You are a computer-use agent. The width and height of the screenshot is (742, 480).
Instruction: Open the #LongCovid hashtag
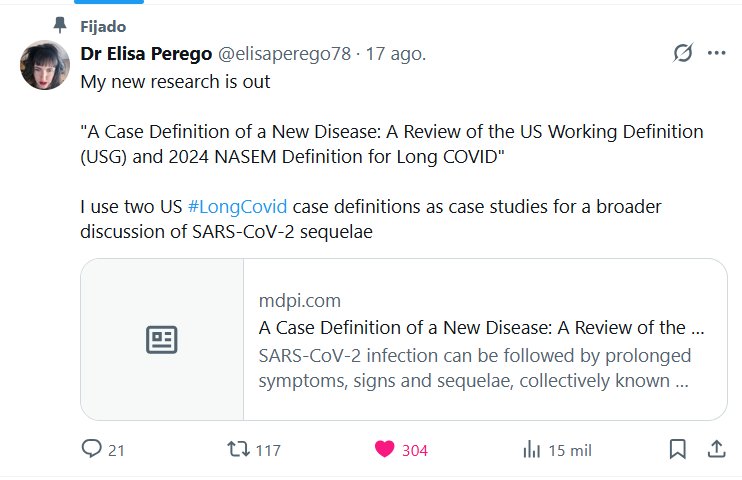[237, 207]
